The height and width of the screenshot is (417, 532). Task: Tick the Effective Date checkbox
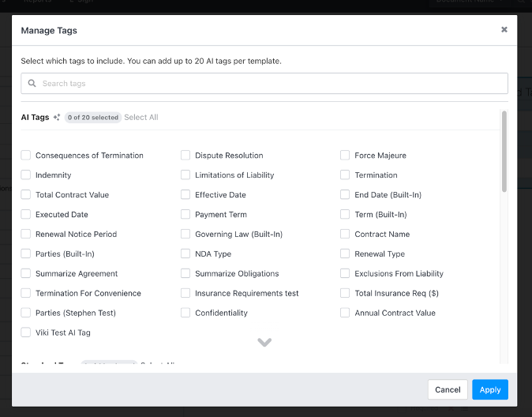pos(185,194)
